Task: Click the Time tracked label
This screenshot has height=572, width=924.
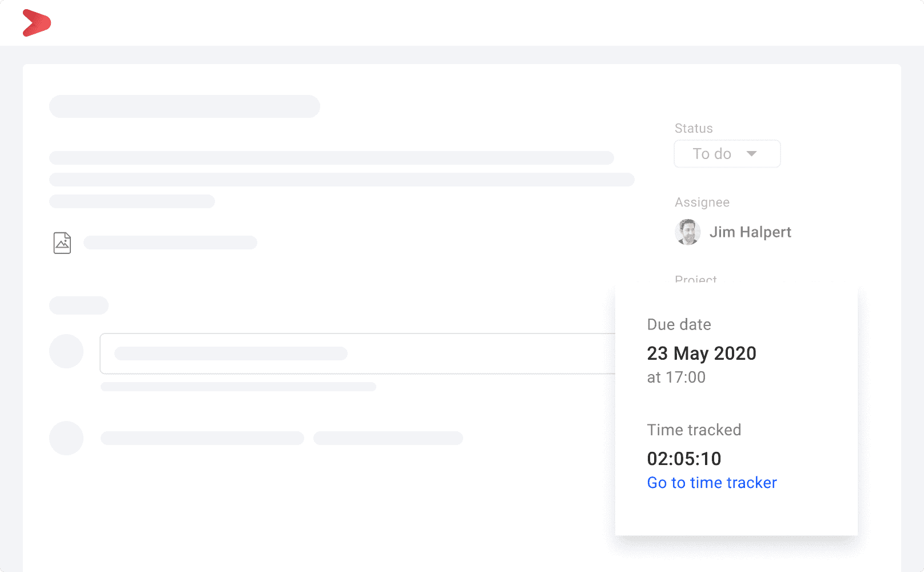Action: (694, 430)
